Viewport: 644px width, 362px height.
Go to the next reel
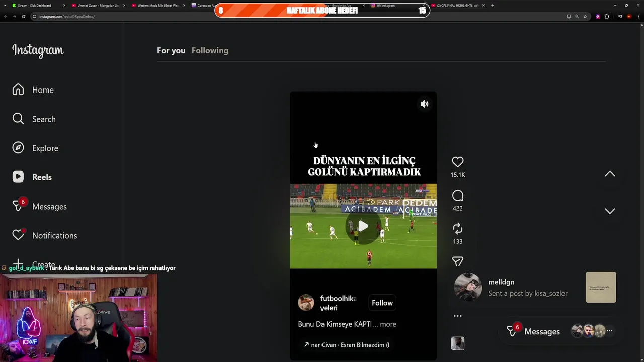610,211
